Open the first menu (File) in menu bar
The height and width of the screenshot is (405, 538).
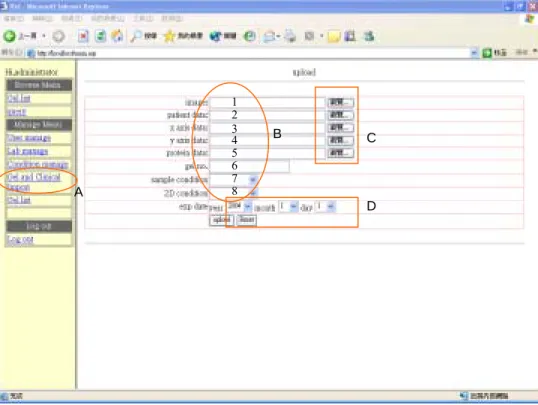(x=13, y=18)
